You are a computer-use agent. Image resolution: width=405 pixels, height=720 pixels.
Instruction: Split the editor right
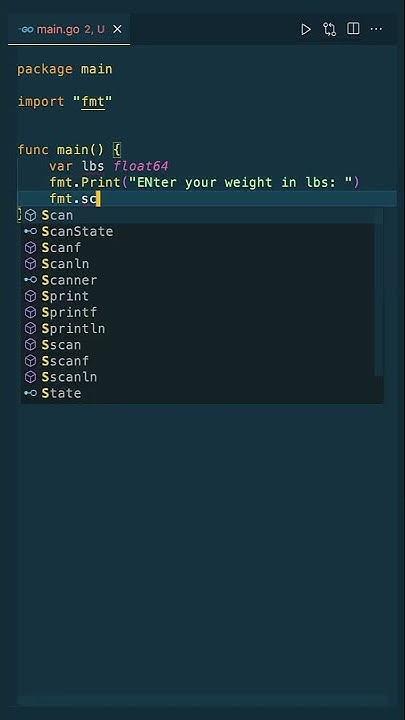click(353, 29)
